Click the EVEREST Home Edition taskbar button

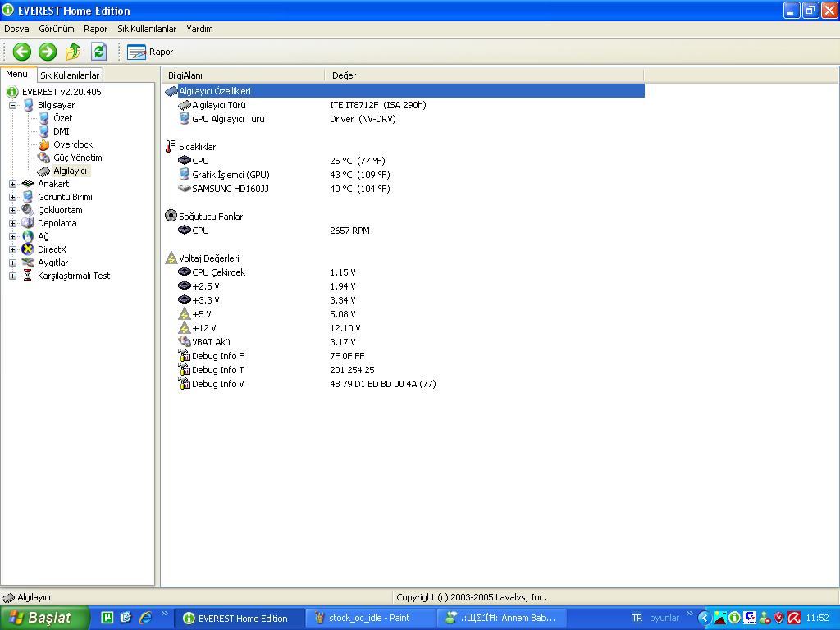(240, 619)
